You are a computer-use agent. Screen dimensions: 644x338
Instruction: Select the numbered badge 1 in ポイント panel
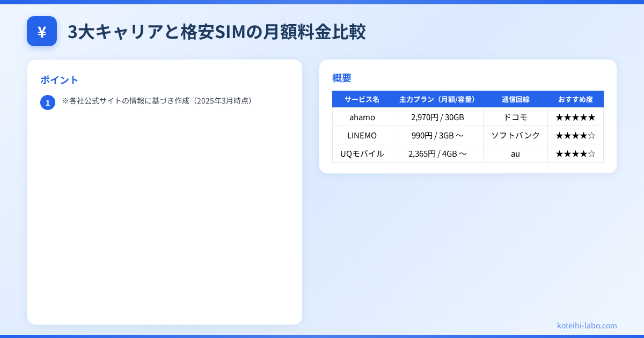pyautogui.click(x=48, y=102)
